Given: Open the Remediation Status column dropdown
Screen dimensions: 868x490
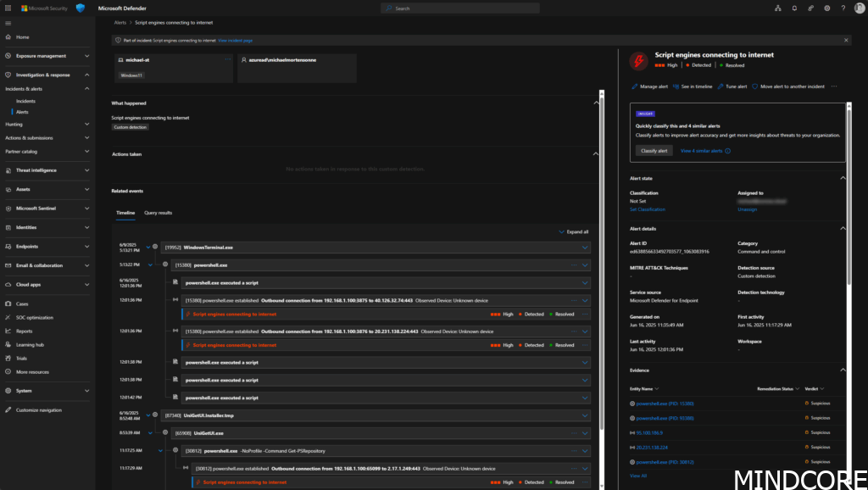Looking at the screenshot, I should click(x=797, y=388).
